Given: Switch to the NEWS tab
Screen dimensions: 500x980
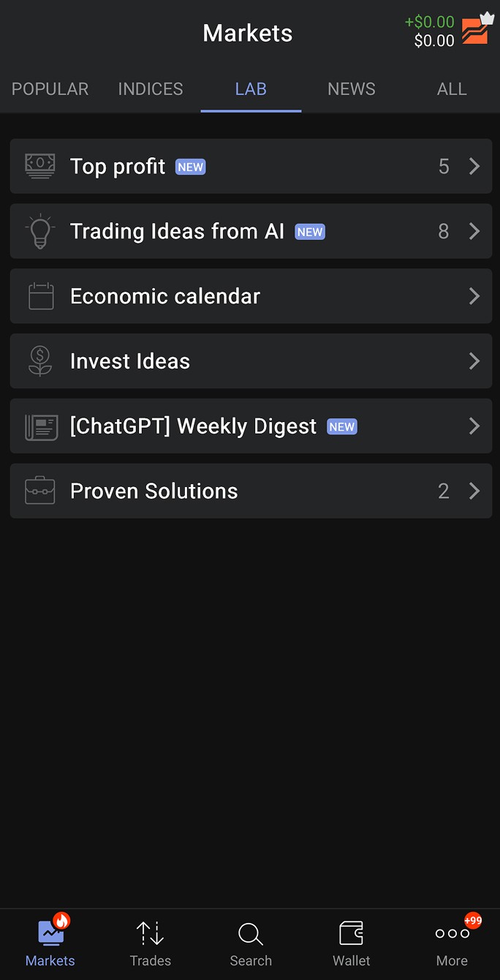Looking at the screenshot, I should click(x=351, y=88).
